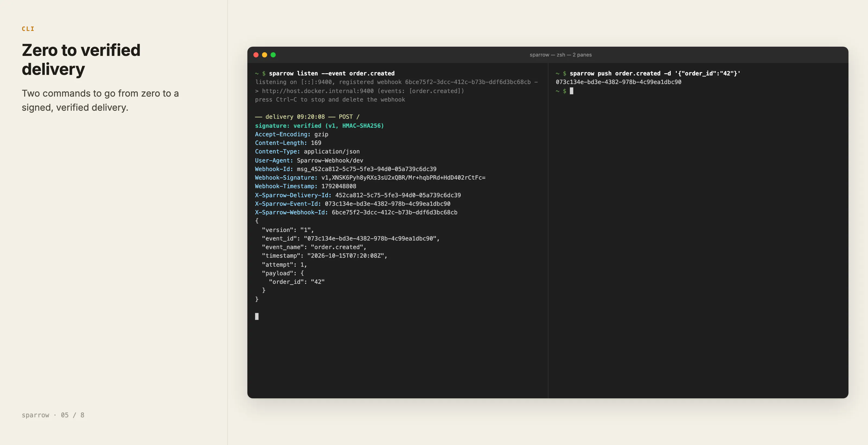Click the 'CLI' section label
The width and height of the screenshot is (868, 445).
coord(28,29)
